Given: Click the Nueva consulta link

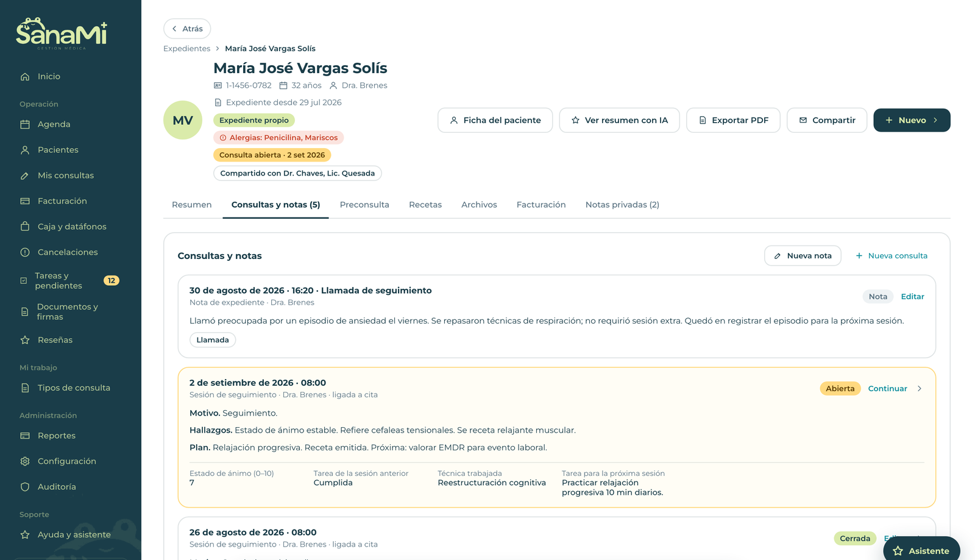Looking at the screenshot, I should point(892,256).
